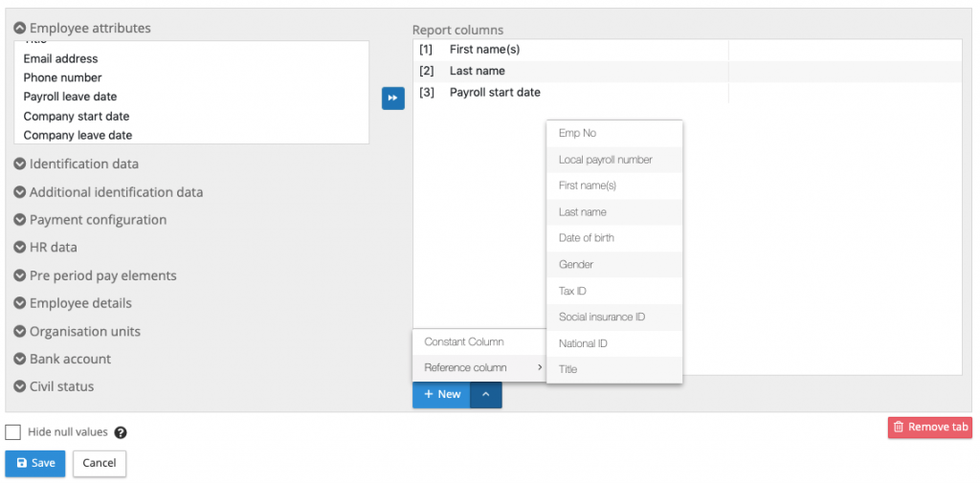980x483 pixels.
Task: Expand the Civil status section chevron
Action: [x=20, y=387]
